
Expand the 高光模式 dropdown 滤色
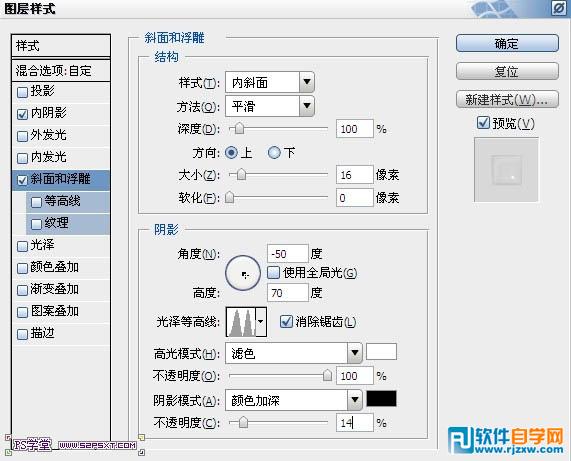294,353
